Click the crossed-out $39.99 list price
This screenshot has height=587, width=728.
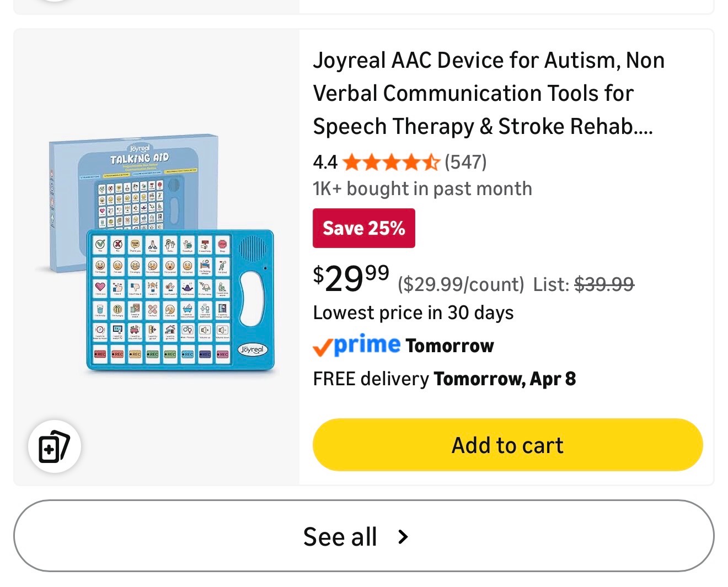[x=604, y=284]
